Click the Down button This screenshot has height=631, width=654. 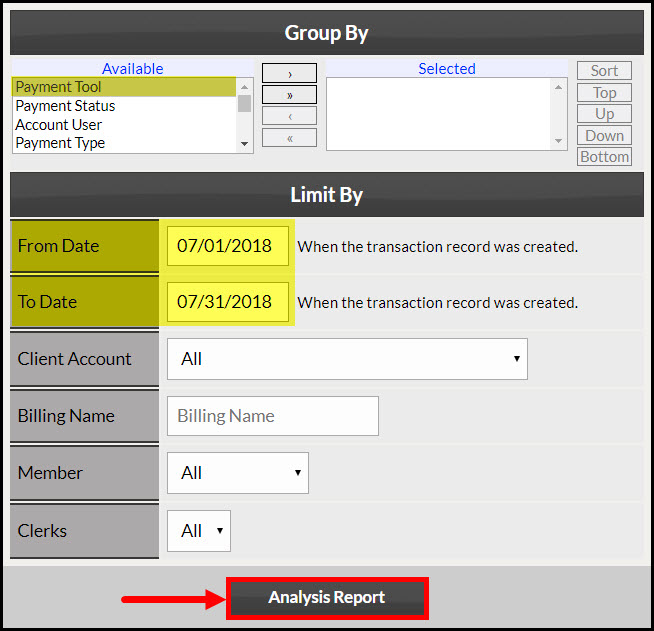pos(604,136)
